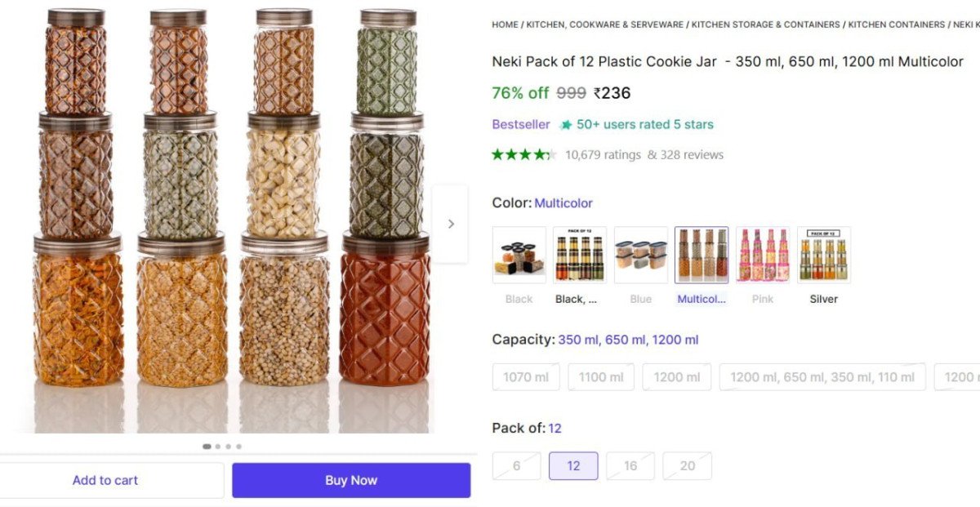Choose pack of 16

[630, 465]
